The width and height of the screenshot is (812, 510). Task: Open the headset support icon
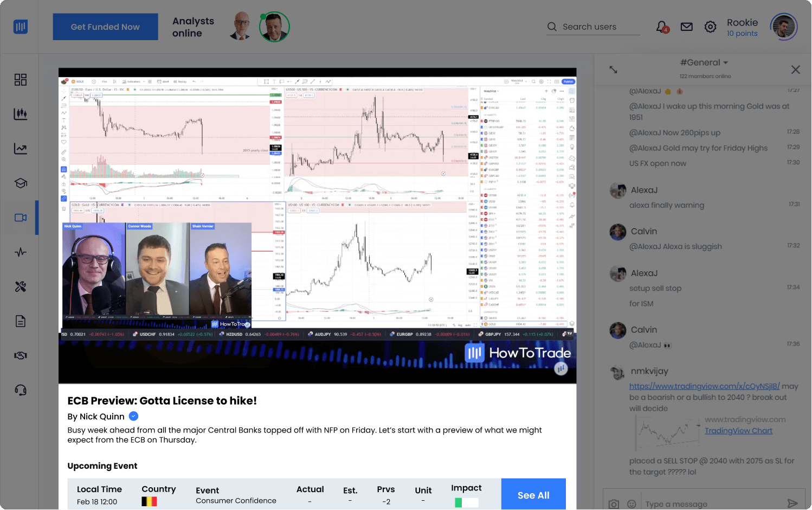click(21, 390)
